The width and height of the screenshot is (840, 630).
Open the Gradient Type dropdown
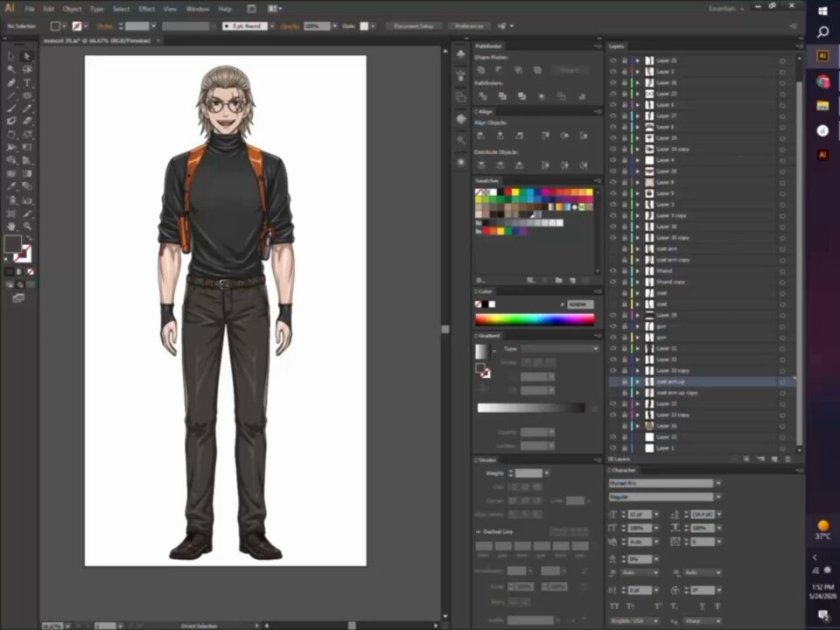(560, 349)
